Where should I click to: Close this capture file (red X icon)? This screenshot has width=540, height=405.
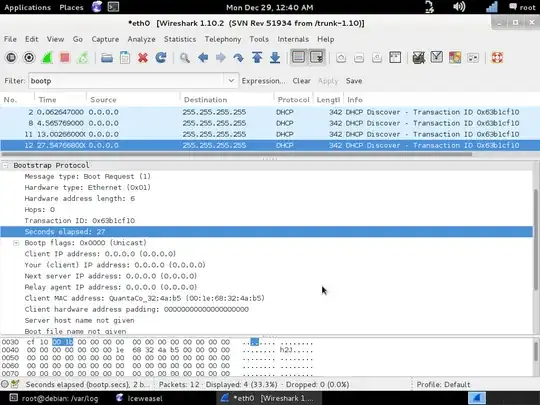coord(143,58)
